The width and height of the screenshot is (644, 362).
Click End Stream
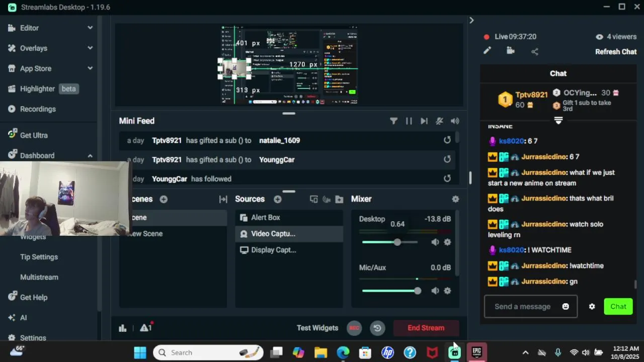coord(426,328)
